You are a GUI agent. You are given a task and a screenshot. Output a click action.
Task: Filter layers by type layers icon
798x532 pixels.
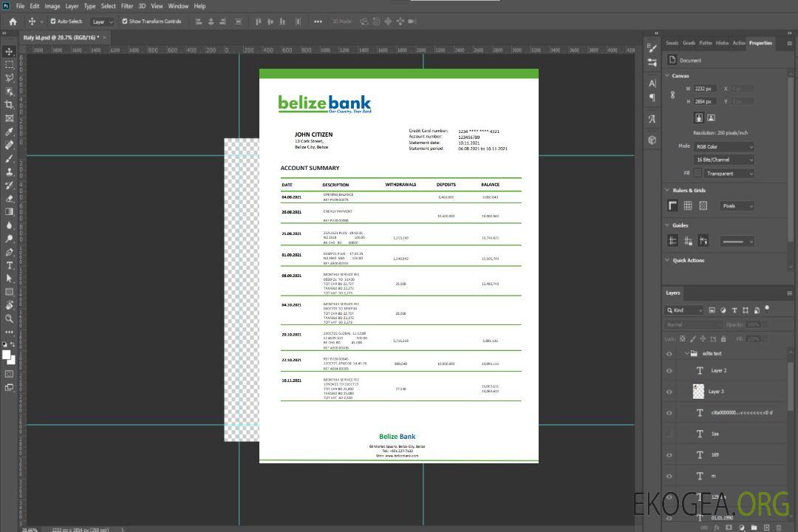coord(734,310)
